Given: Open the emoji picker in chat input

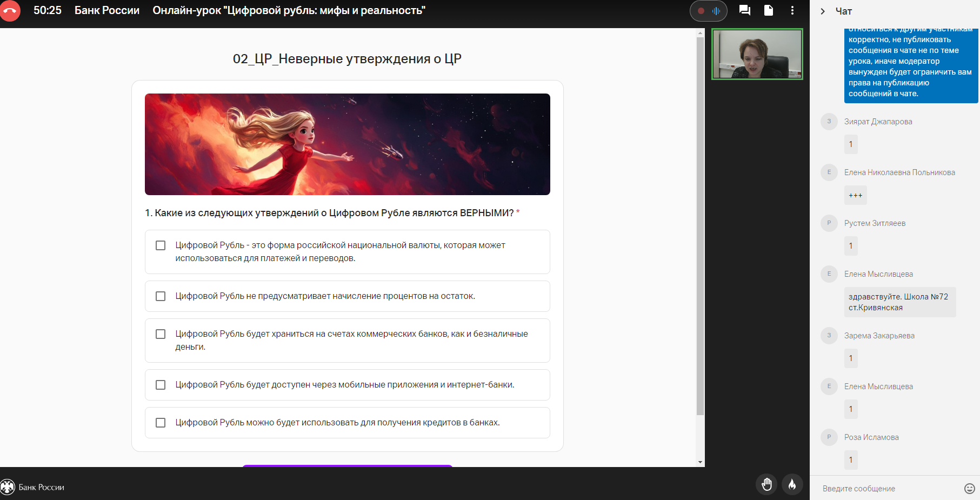Looking at the screenshot, I should 969,489.
